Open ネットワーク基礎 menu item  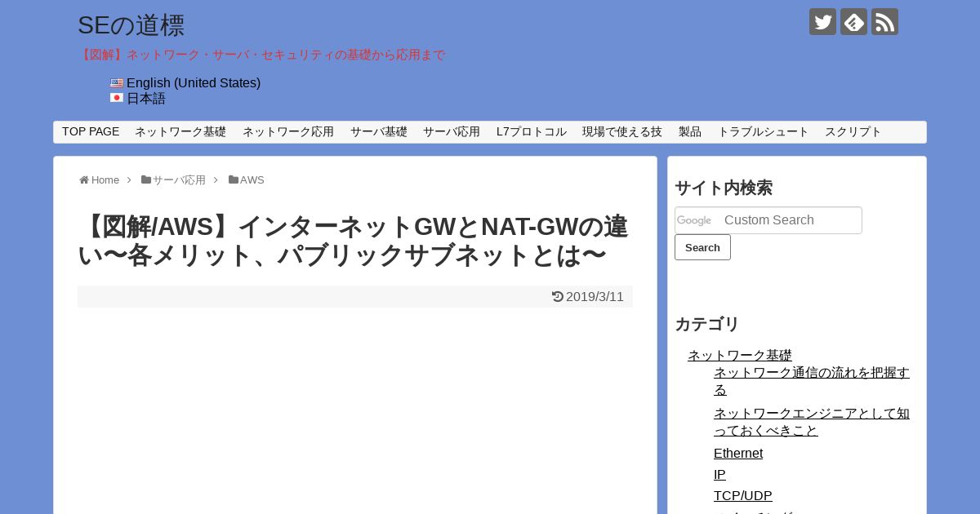pos(180,132)
